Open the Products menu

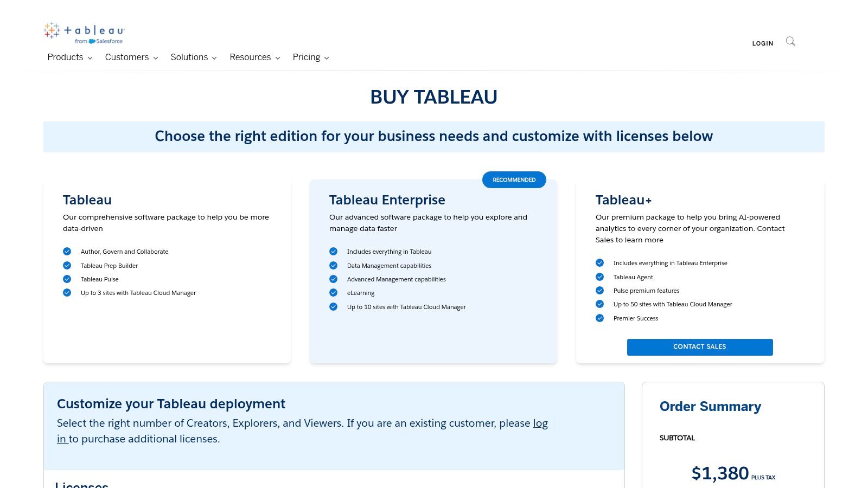(70, 57)
